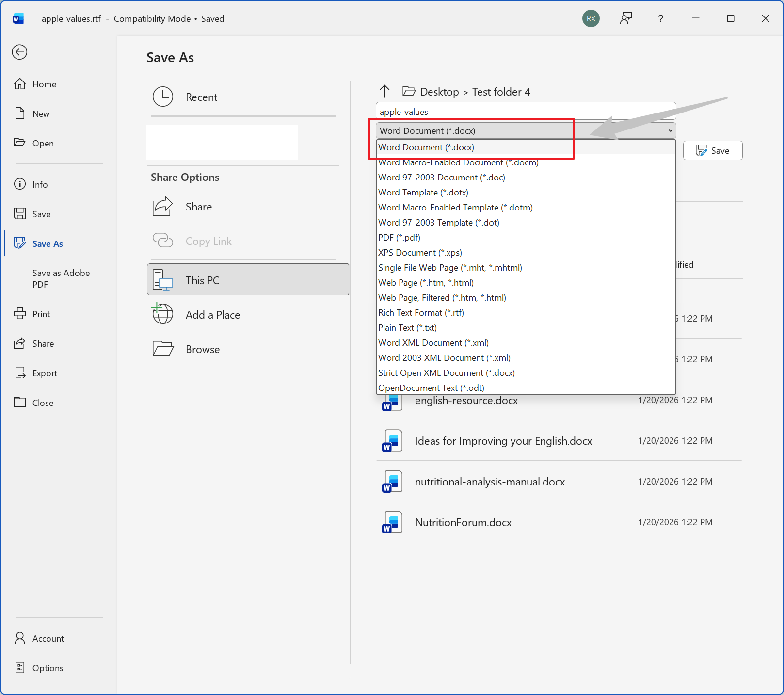Screen dimensions: 784x695
Task: Click the Share icon under Share Options
Action: point(163,207)
